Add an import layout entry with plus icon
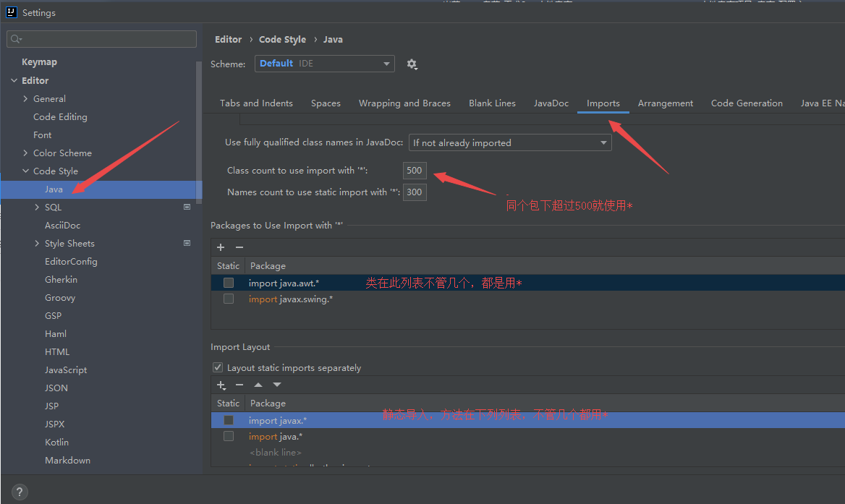845x504 pixels. coord(221,385)
